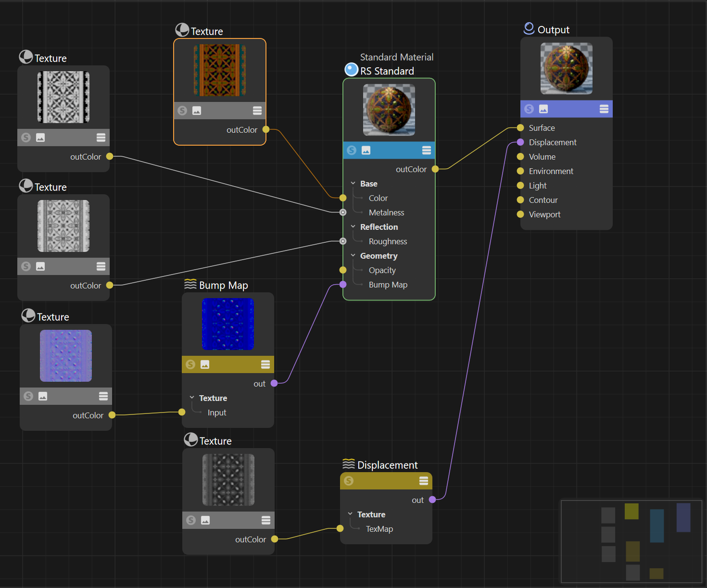The width and height of the screenshot is (707, 588).
Task: Click the image preview icon on Bump Map node
Action: pyautogui.click(x=205, y=364)
